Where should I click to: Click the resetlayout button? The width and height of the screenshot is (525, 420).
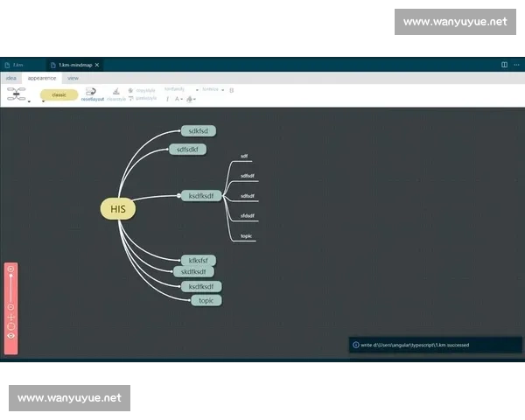point(92,94)
